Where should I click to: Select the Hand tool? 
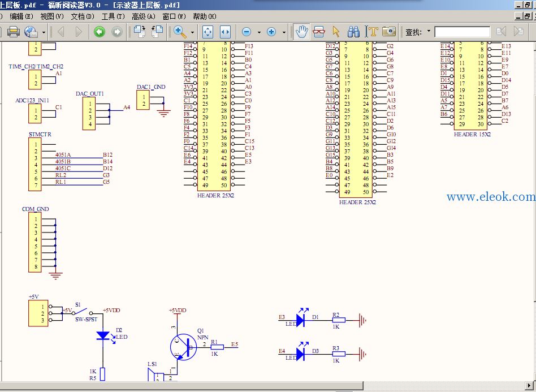coord(301,32)
